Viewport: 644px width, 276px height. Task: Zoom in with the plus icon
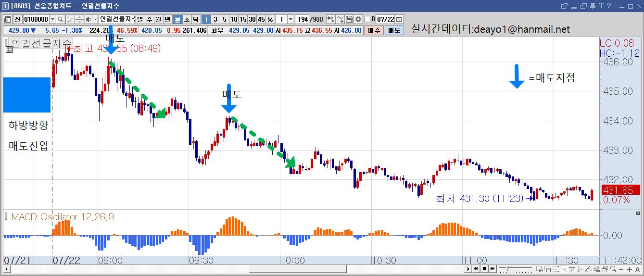[630, 269]
